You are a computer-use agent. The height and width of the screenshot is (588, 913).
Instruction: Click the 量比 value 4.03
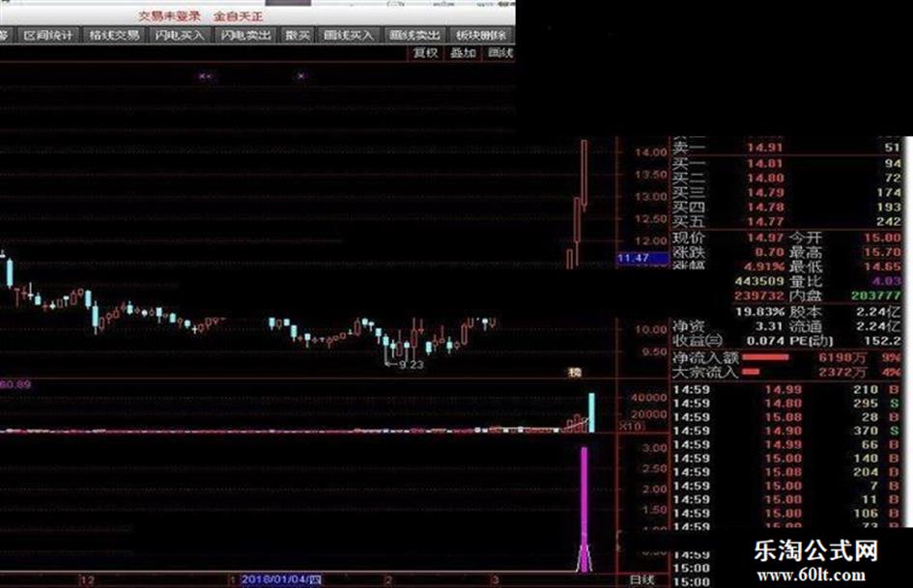tap(887, 281)
